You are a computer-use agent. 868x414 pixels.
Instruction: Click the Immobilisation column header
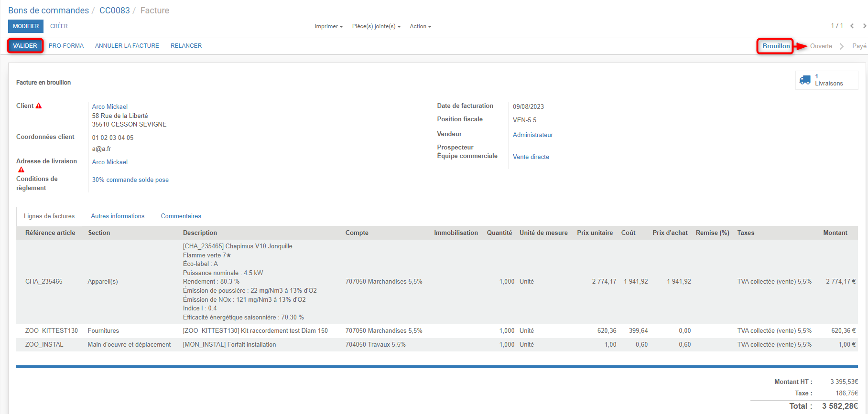coord(456,233)
